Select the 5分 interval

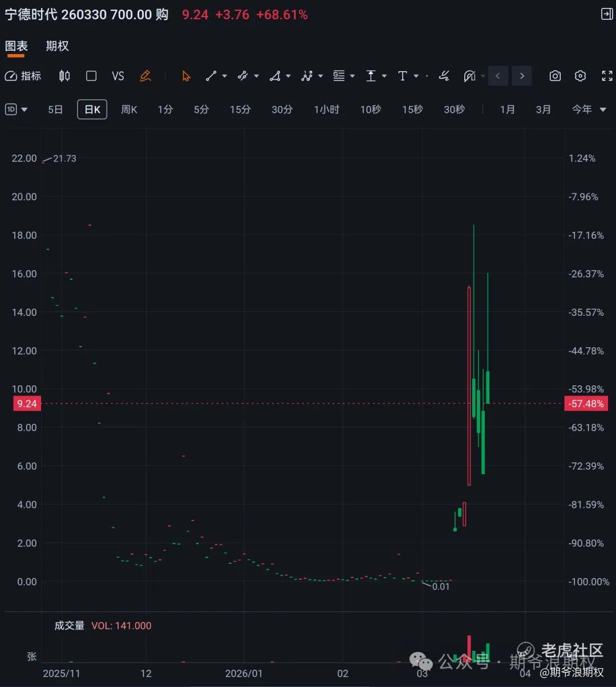(201, 109)
